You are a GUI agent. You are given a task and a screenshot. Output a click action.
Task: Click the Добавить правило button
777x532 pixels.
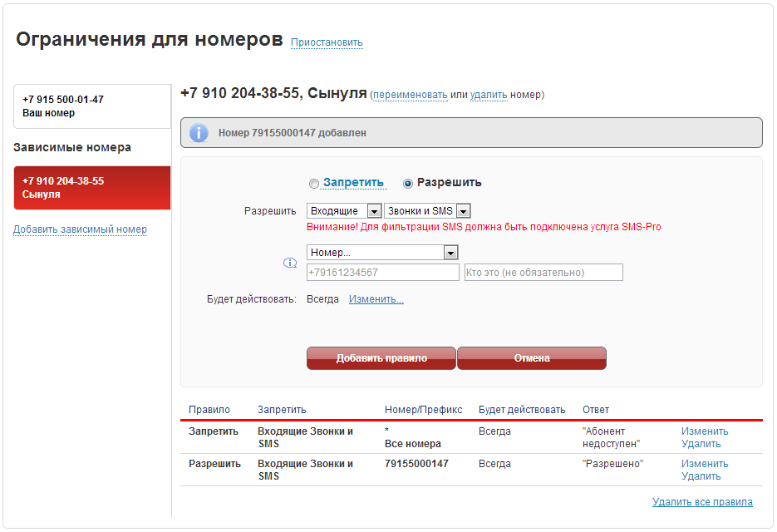point(381,358)
